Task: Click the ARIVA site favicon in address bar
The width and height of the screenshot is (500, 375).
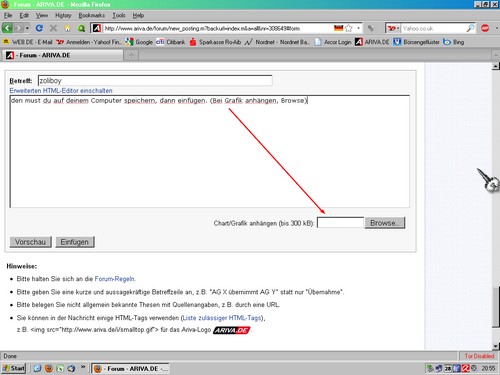Action: point(97,28)
